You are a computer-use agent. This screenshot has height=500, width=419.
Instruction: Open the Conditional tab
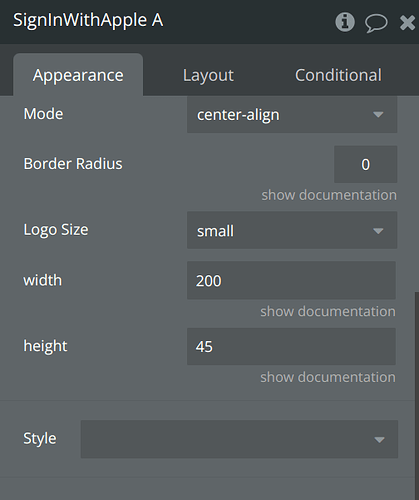pyautogui.click(x=338, y=75)
